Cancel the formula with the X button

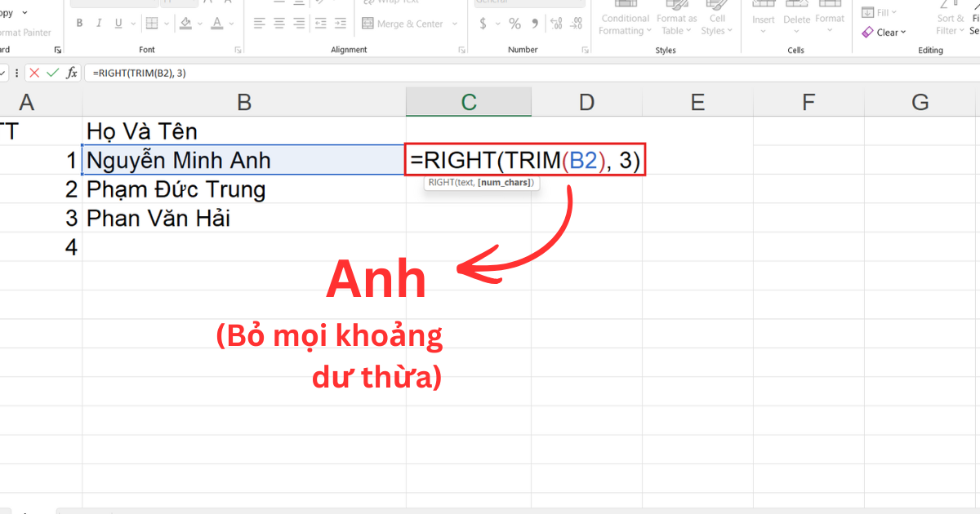click(35, 72)
